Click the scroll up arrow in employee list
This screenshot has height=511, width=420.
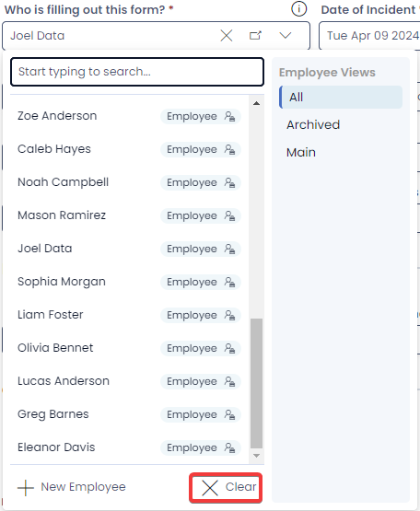click(256, 103)
